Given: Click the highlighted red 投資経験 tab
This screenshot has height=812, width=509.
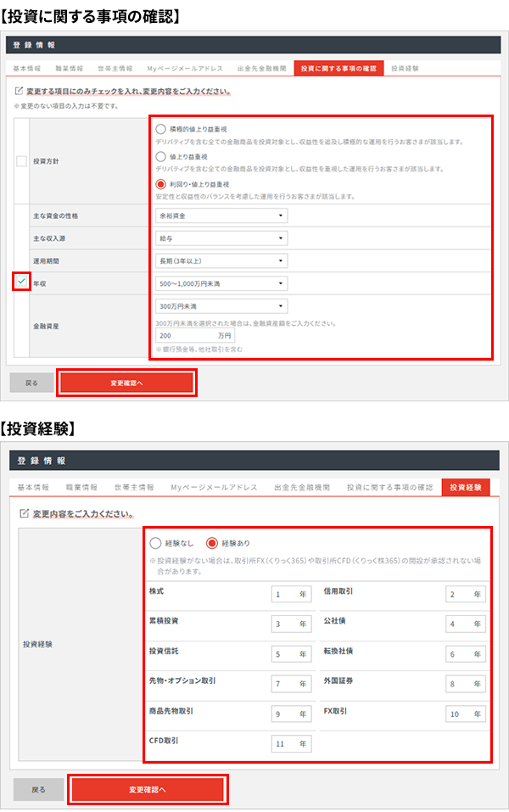Looking at the screenshot, I should pos(466,487).
